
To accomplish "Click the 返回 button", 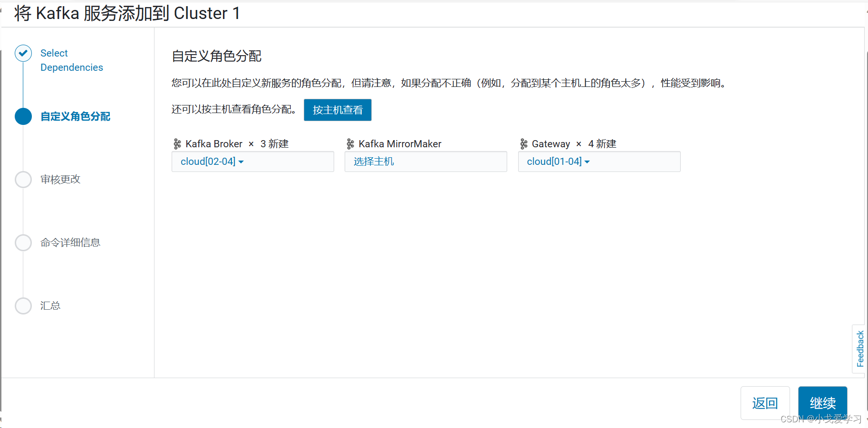I will coord(765,403).
